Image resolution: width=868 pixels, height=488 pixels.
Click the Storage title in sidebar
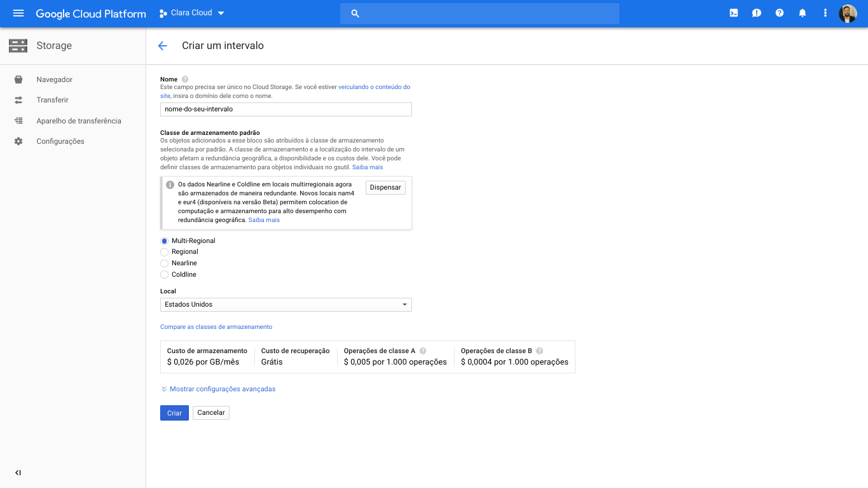point(54,46)
